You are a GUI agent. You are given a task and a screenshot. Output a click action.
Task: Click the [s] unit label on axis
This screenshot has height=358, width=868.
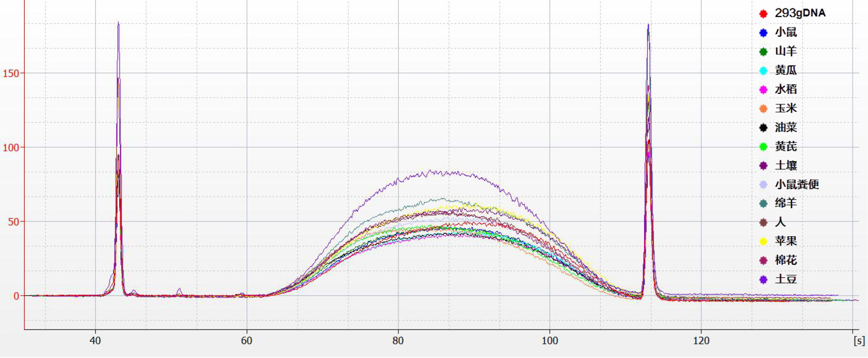tap(859, 341)
